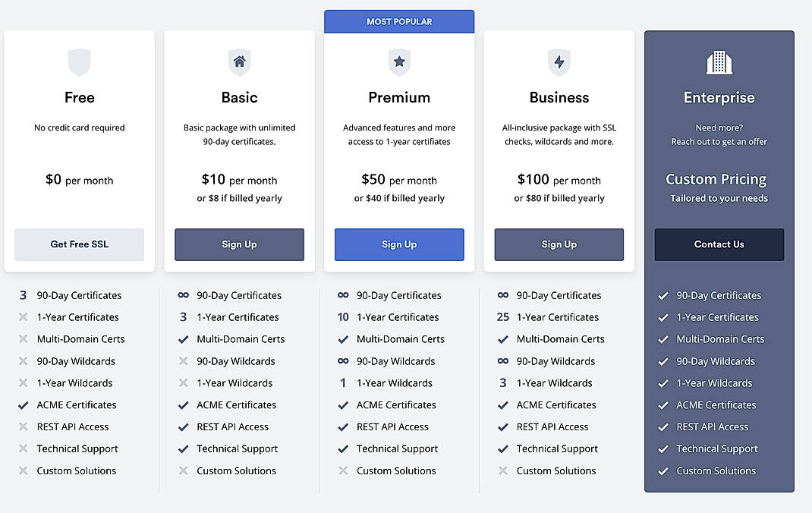Click the MOST POPULAR banner
812x513 pixels.
(399, 21)
